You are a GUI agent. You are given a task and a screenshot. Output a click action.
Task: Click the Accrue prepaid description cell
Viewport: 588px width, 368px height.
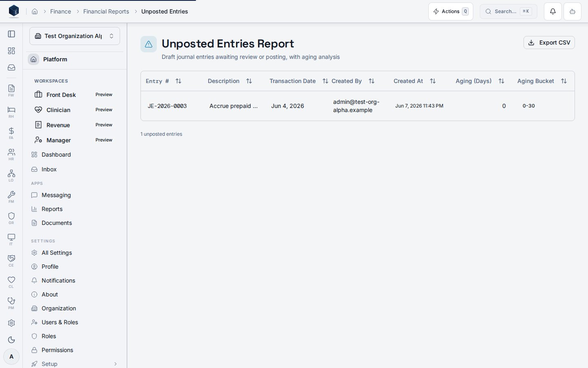click(x=234, y=106)
